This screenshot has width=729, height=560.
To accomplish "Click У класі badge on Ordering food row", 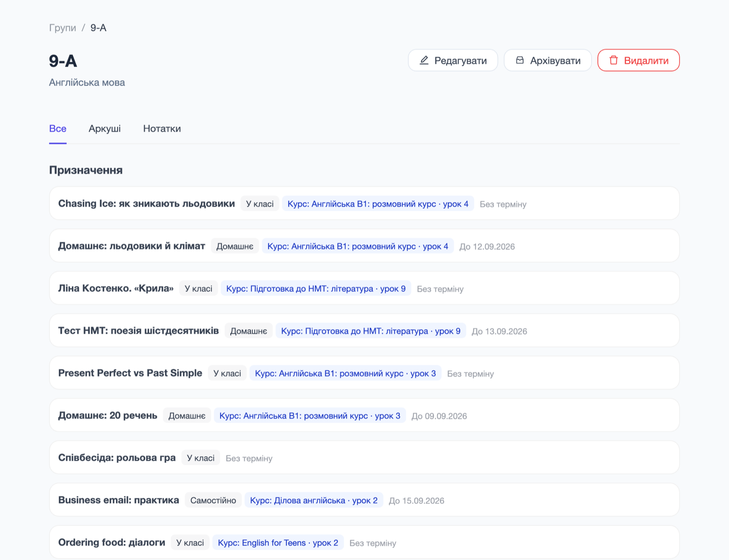I will point(190,543).
